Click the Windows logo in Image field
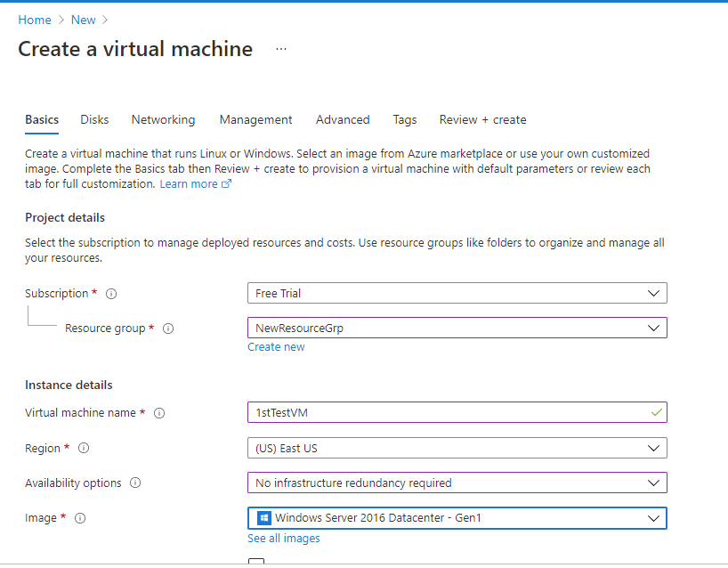This screenshot has height=568, width=728. click(264, 518)
